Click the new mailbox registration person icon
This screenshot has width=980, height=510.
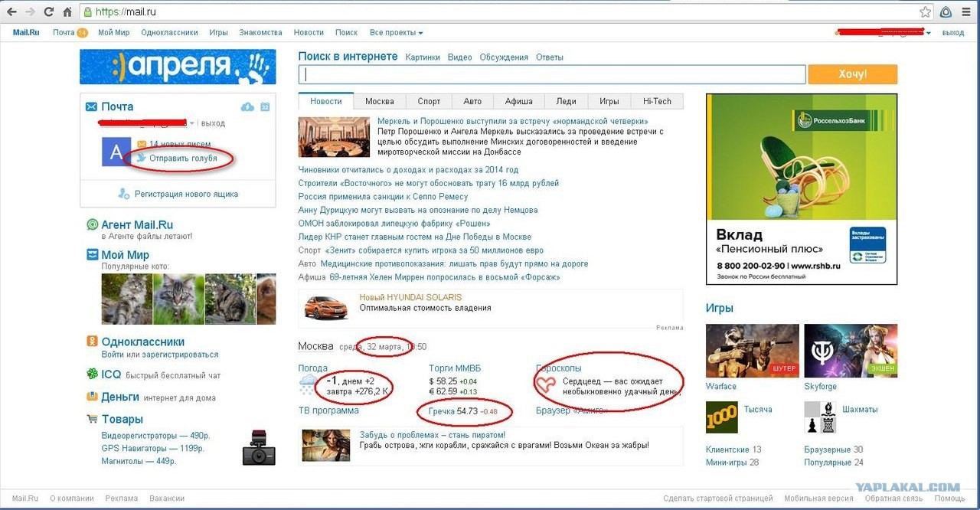(124, 194)
